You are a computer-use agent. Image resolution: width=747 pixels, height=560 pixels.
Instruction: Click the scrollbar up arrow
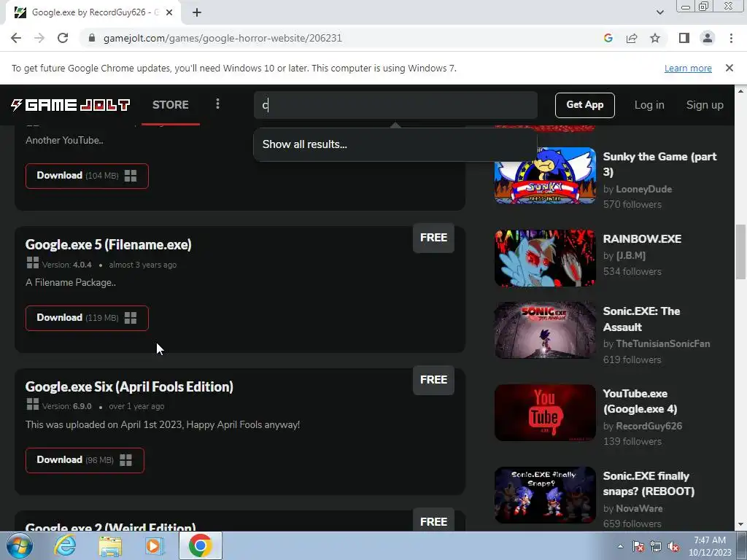click(x=740, y=90)
